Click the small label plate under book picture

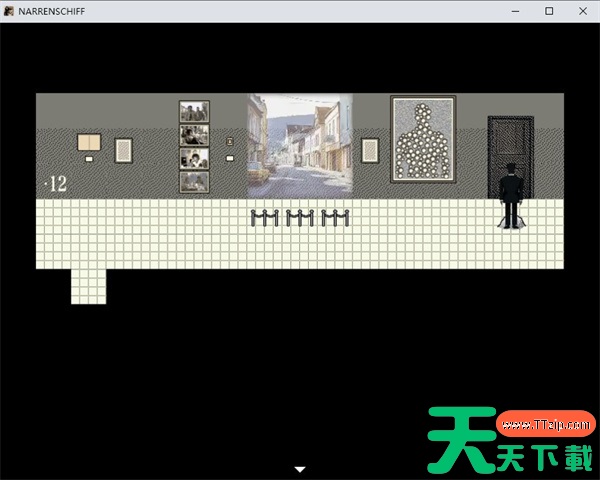[x=89, y=158]
